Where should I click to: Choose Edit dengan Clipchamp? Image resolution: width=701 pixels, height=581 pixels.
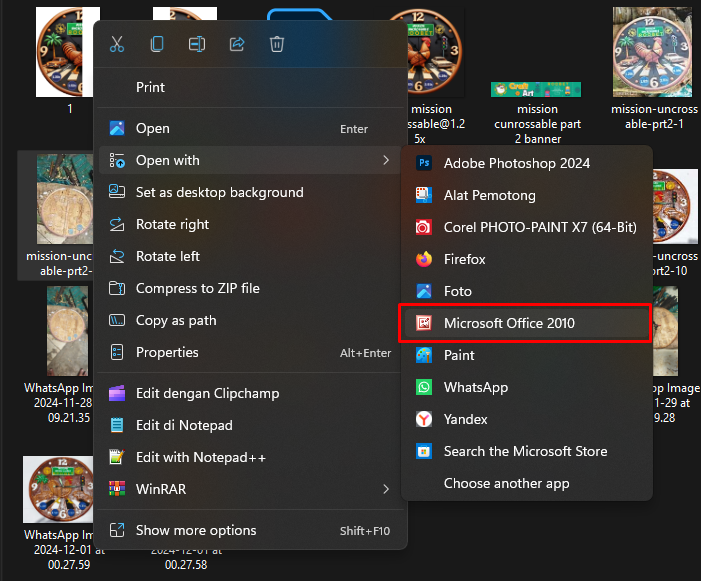(250, 393)
